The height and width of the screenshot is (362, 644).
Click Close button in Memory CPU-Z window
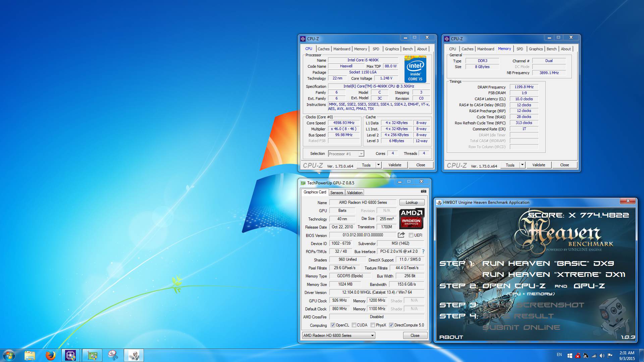[x=565, y=165]
